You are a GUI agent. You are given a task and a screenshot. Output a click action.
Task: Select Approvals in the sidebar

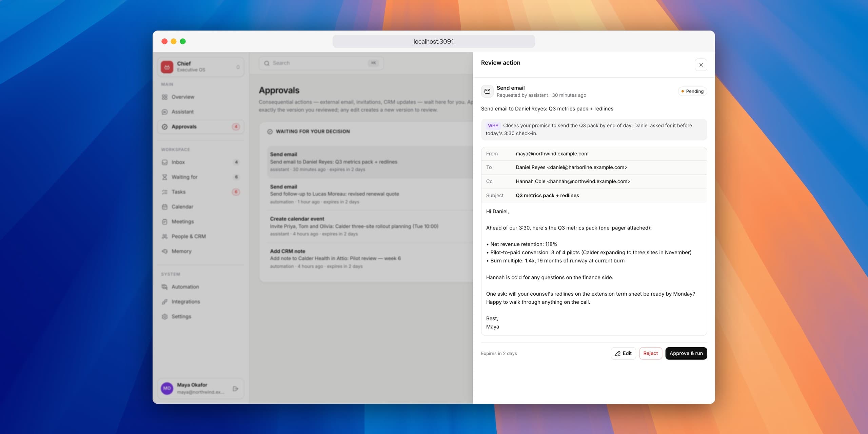(201, 127)
